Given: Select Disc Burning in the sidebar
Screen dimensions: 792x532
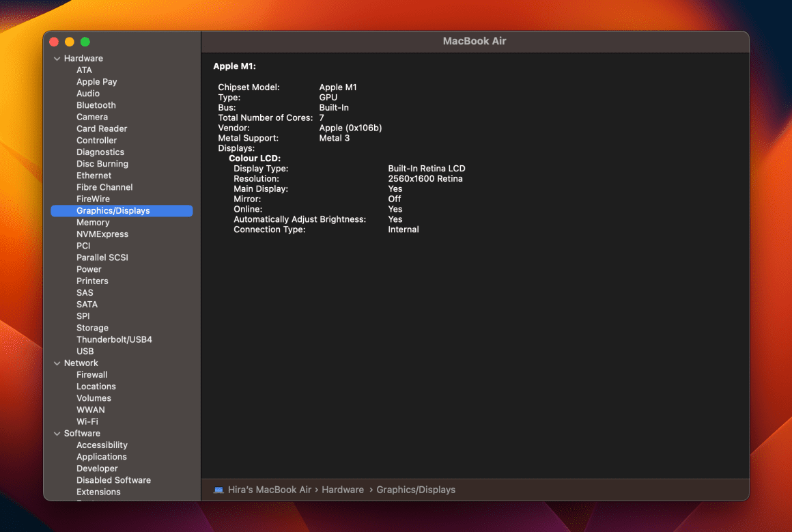Looking at the screenshot, I should 102,163.
